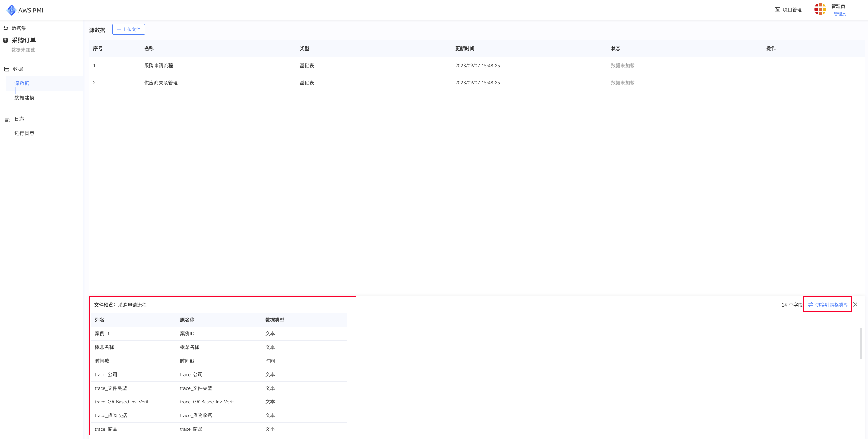Select the 供应商关系管理 row name
This screenshot has height=439, width=868.
161,83
